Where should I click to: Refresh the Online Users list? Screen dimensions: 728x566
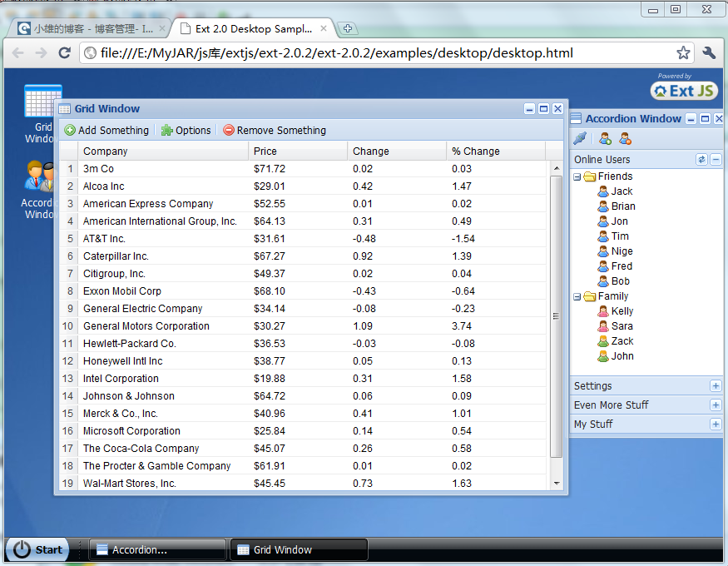(x=701, y=159)
